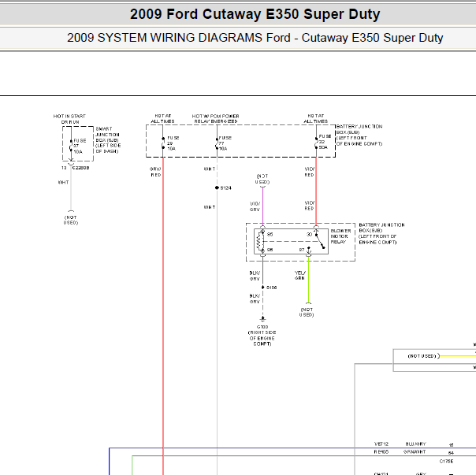Screen dimensions: 476x475
Task: Click the Fuse 77 10A symbol
Action: (x=217, y=143)
